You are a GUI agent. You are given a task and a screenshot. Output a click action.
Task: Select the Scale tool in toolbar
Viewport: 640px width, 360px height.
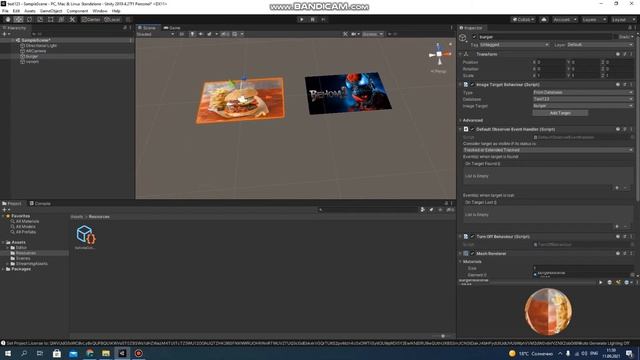click(x=40, y=19)
